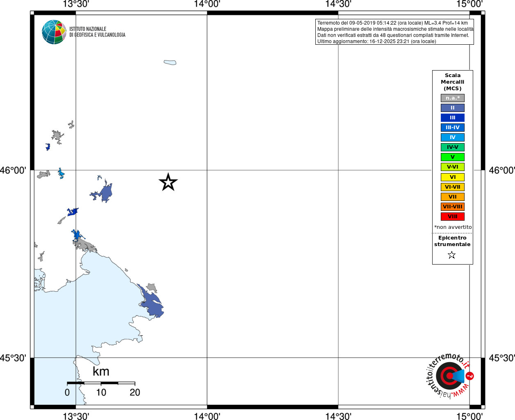Click the star symbol in the legend
This screenshot has height=420, width=515.
click(x=452, y=255)
